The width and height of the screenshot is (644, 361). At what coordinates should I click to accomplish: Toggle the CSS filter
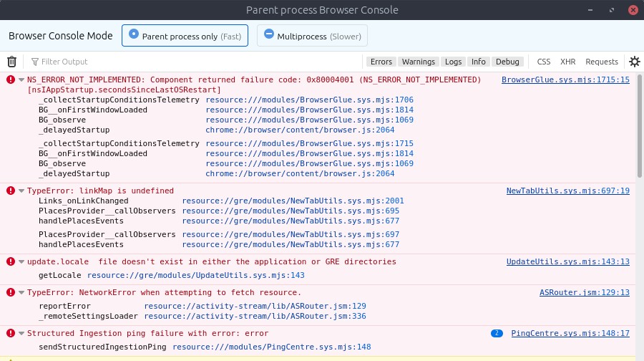543,62
